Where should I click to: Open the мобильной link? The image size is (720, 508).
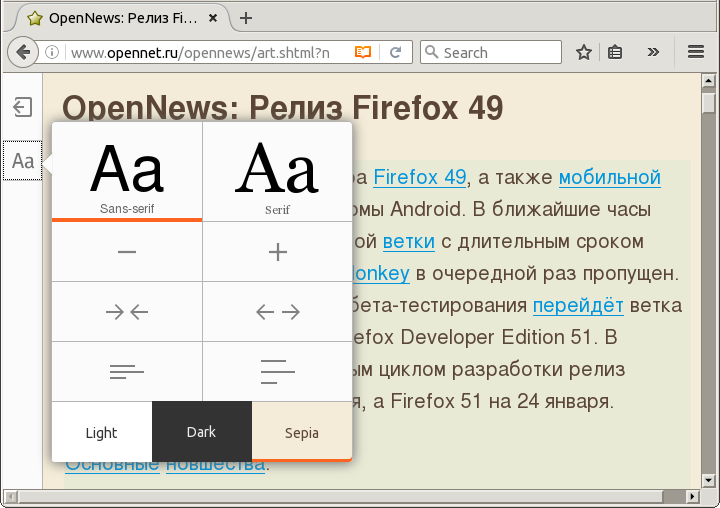pyautogui.click(x=610, y=177)
